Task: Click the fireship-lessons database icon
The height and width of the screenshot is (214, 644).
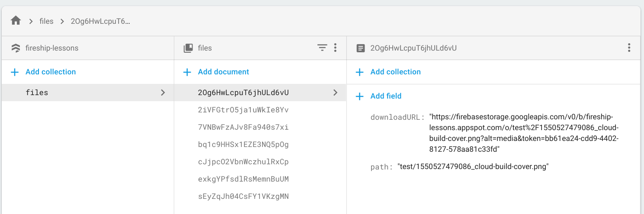Action: click(16, 48)
